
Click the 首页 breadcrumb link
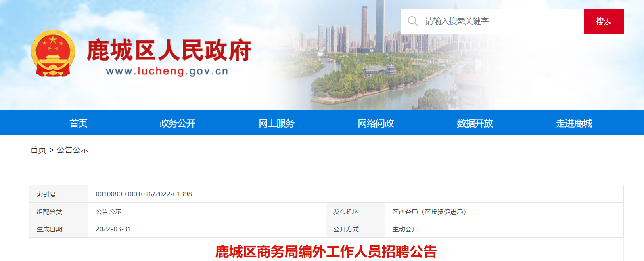[x=38, y=150]
